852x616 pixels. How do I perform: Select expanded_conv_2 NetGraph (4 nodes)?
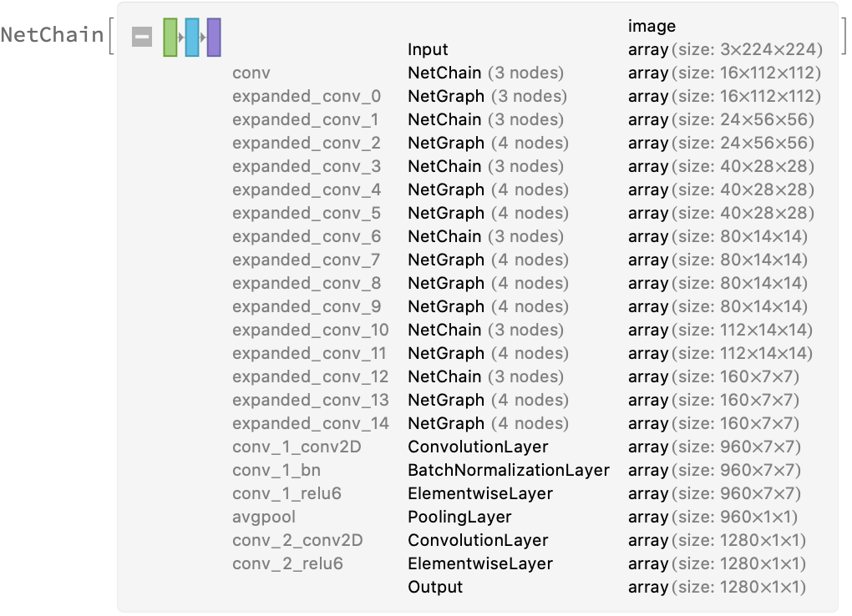click(488, 144)
